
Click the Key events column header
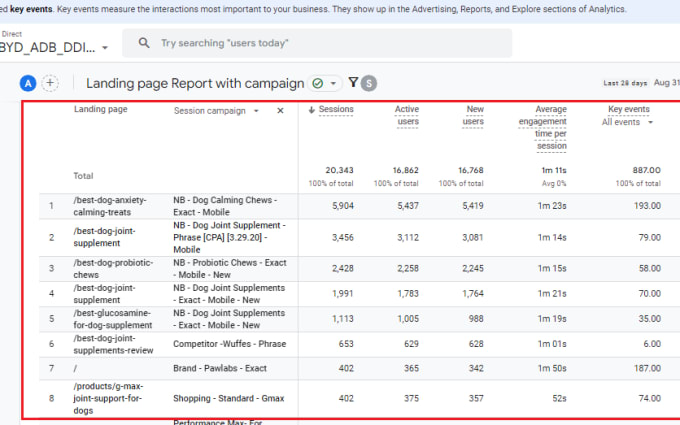tap(629, 109)
